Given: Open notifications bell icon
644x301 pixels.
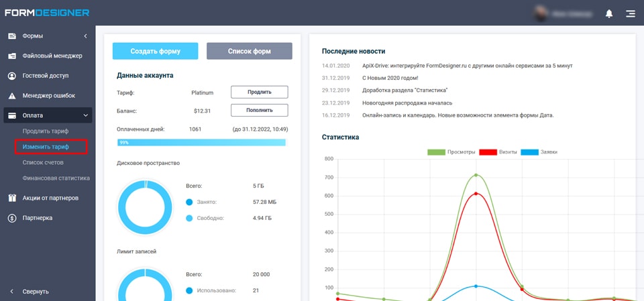Looking at the screenshot, I should coord(609,13).
